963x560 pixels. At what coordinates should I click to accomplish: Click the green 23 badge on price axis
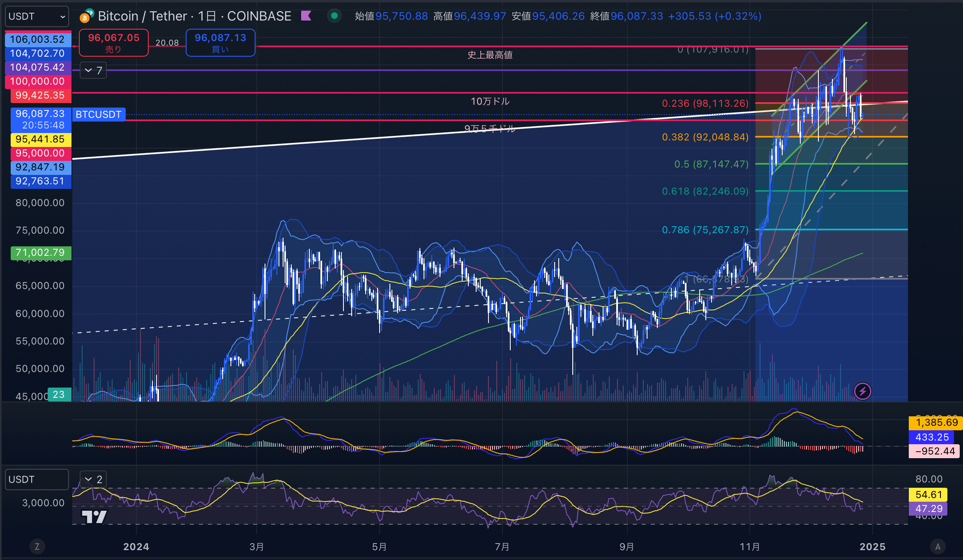pyautogui.click(x=59, y=395)
